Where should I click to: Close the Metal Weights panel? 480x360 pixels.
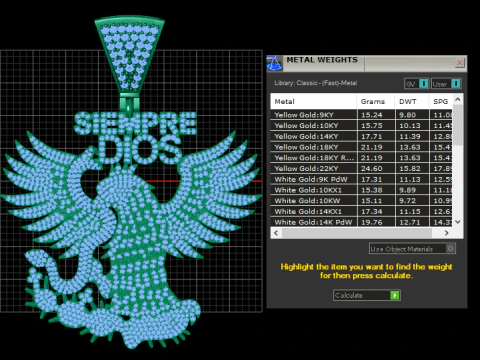pos(460,62)
